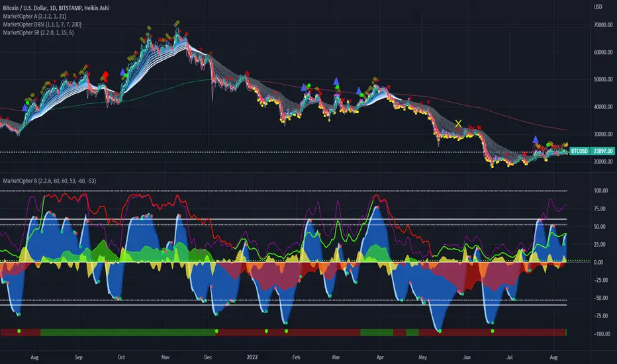Click the -25.00 oscillator axis label
617x364 pixels.
tap(600, 280)
